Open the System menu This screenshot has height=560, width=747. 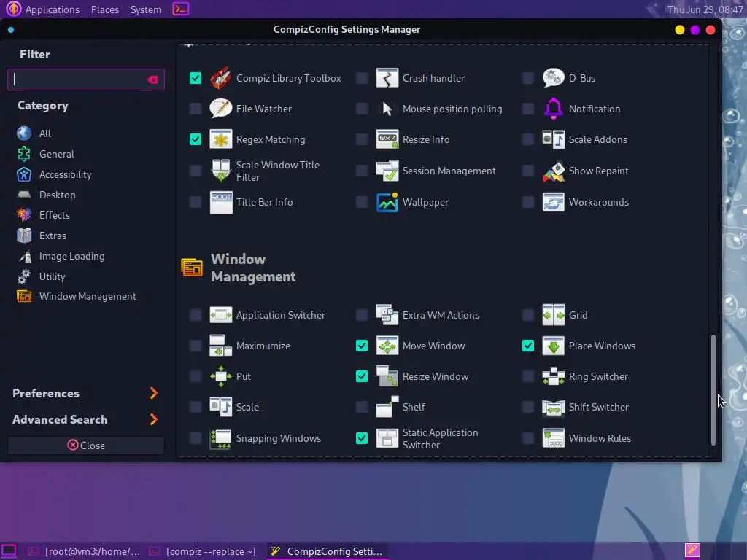pos(146,9)
